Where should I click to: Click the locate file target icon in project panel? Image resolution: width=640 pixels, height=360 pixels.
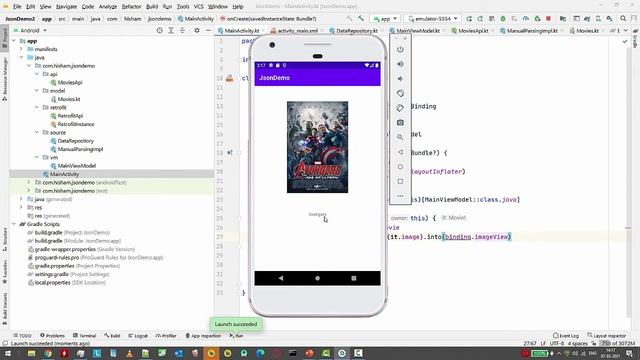click(160, 30)
